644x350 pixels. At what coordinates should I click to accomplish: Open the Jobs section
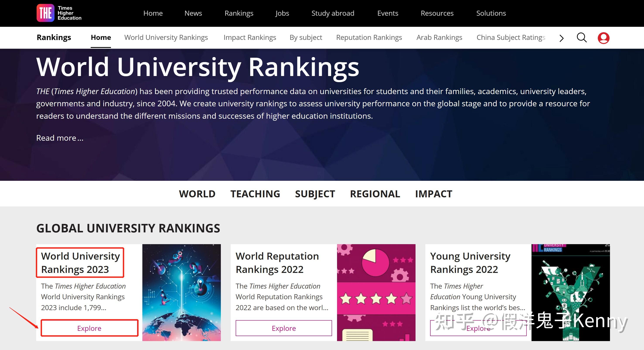[282, 13]
